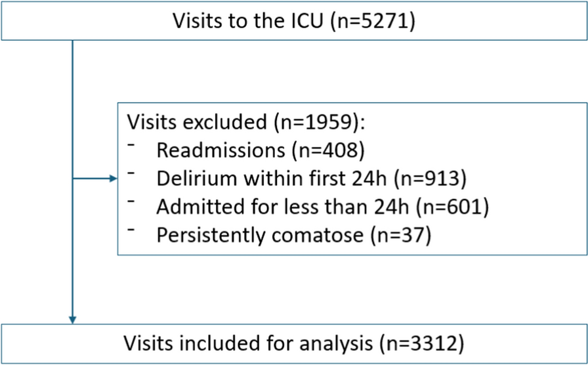The width and height of the screenshot is (588, 365).
Task: Click the downward arrowhead above bottom box
Action: pos(72,318)
